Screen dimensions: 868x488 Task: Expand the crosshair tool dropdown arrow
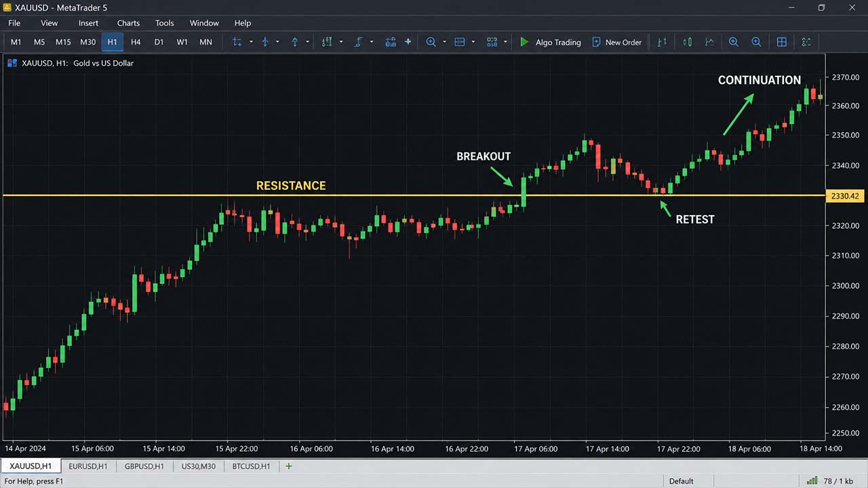(251, 42)
